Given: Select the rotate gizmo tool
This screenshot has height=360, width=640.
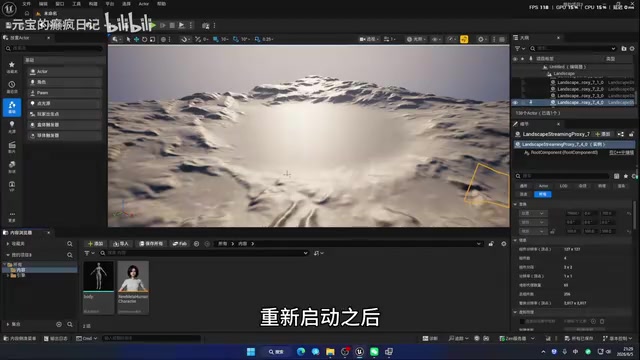Looking at the screenshot, I should click(x=144, y=39).
